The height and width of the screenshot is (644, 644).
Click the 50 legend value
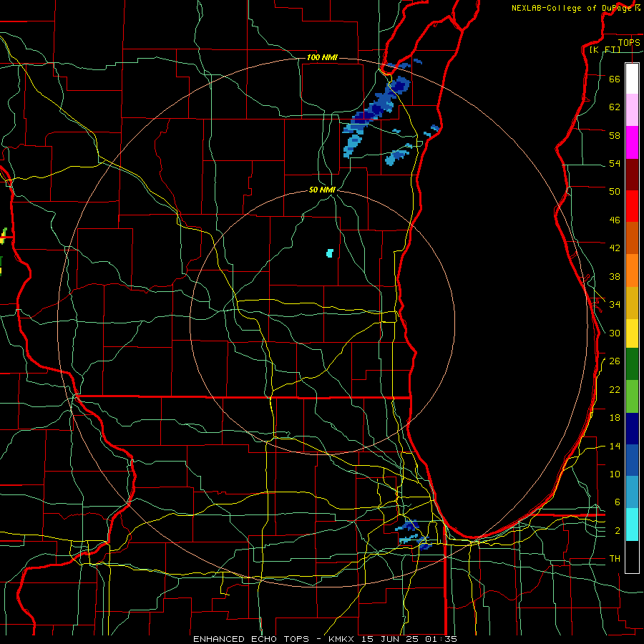[615, 191]
